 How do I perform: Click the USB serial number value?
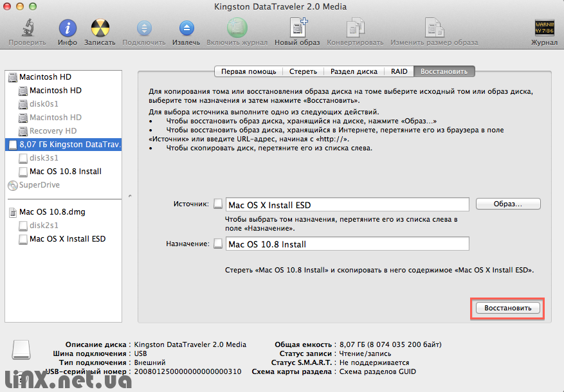(x=188, y=371)
